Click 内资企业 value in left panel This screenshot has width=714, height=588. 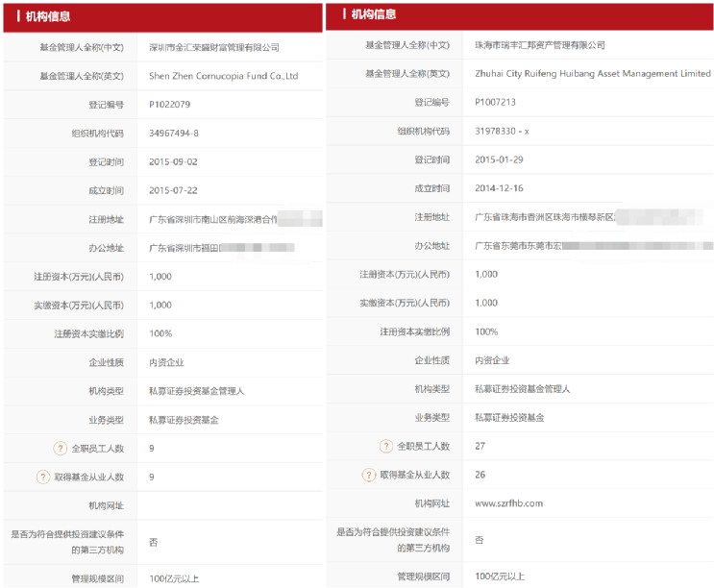pos(166,362)
